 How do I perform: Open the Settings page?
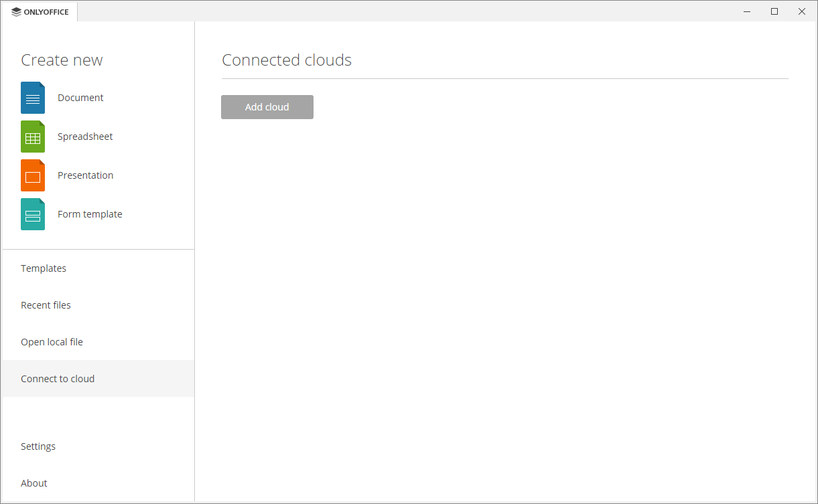pos(38,446)
